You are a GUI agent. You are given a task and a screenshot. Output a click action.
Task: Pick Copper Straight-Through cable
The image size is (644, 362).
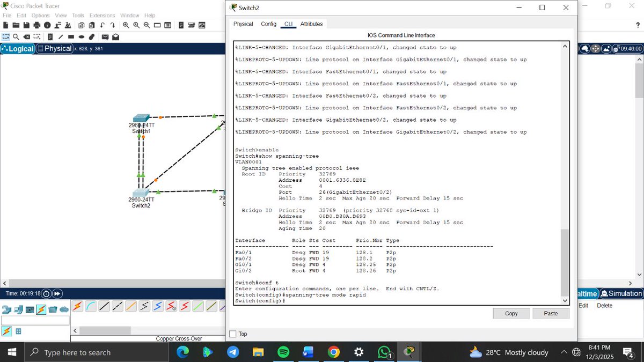tap(104, 306)
